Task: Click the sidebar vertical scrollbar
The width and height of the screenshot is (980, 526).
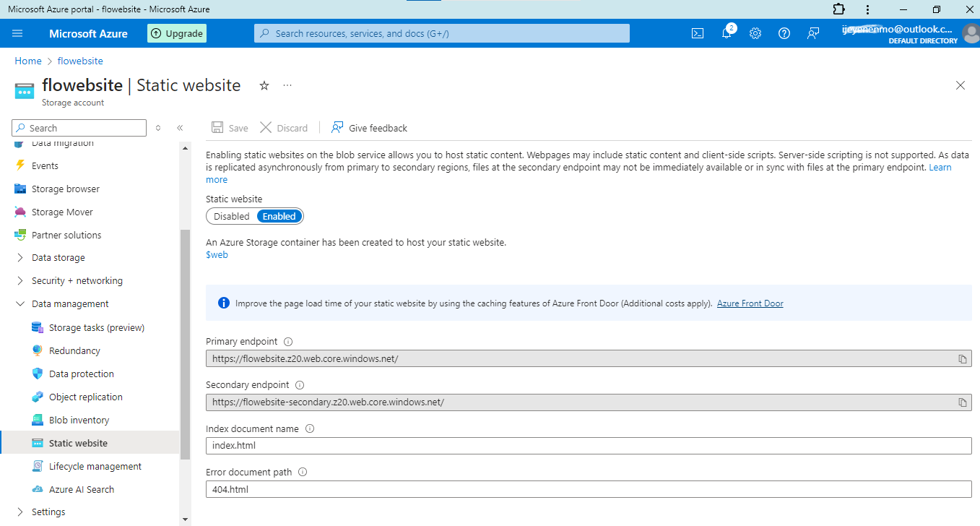Action: click(x=185, y=344)
